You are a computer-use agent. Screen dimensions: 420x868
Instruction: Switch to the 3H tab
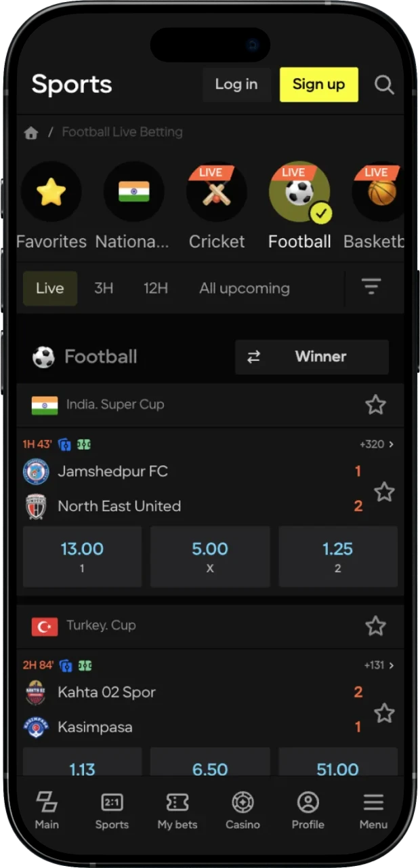103,288
